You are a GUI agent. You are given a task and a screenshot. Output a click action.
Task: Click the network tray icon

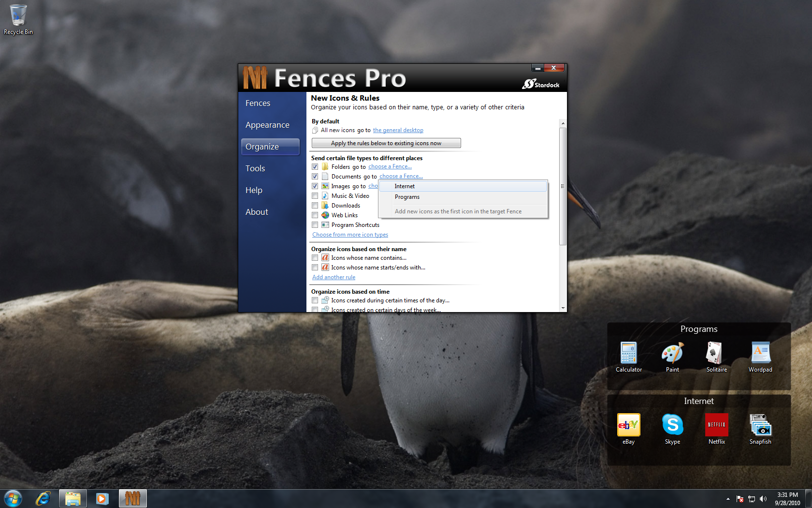click(752, 499)
